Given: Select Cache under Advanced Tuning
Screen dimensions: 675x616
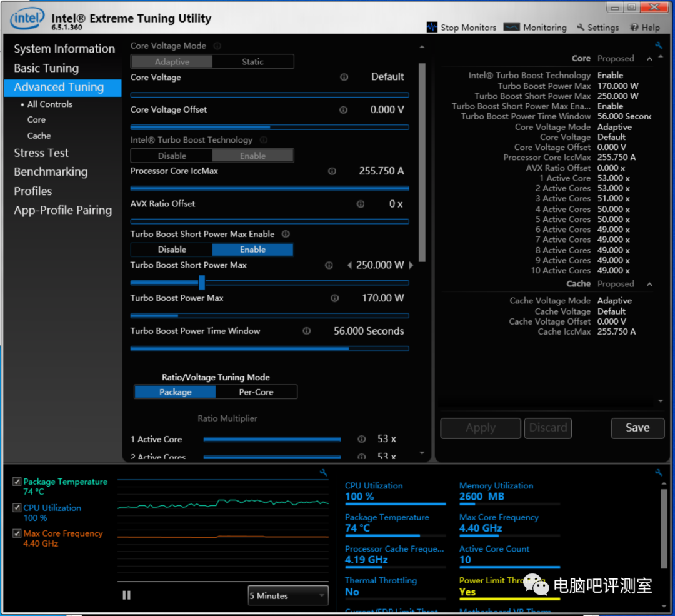Looking at the screenshot, I should coord(39,136).
